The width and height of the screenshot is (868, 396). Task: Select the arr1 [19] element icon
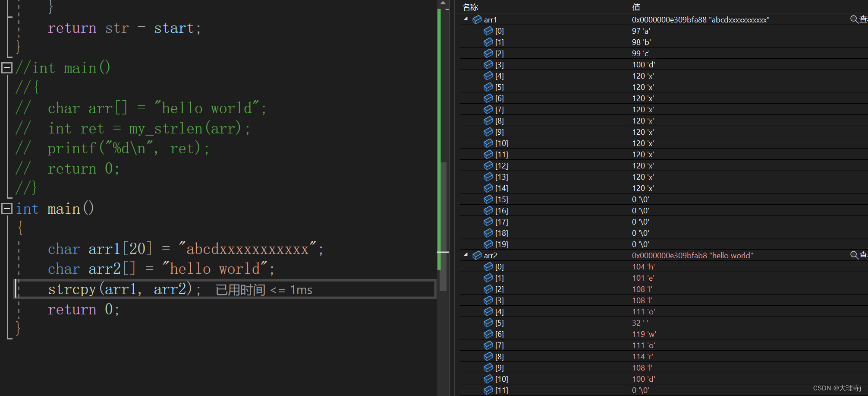pyautogui.click(x=488, y=244)
